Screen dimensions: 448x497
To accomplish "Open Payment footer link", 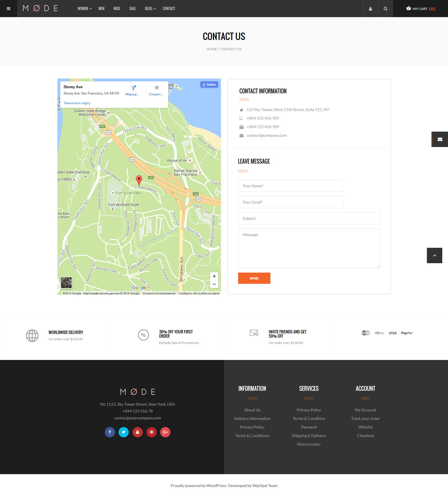I will [x=309, y=427].
